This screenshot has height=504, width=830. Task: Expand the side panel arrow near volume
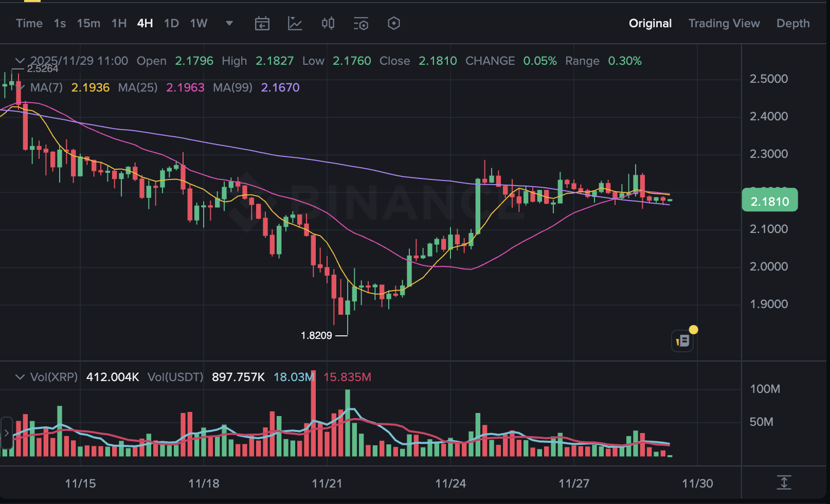(x=6, y=434)
